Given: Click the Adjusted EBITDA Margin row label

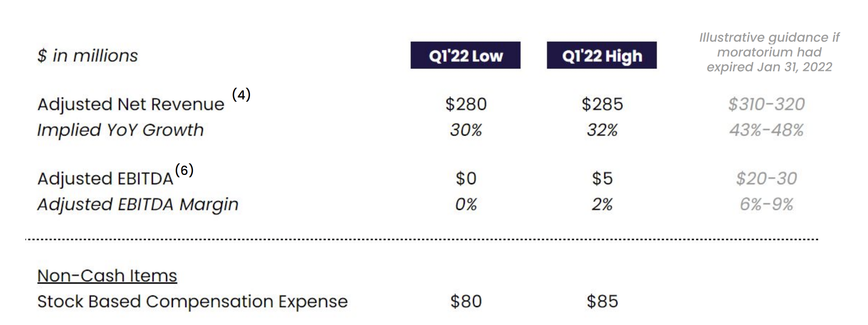Looking at the screenshot, I should 138,205.
